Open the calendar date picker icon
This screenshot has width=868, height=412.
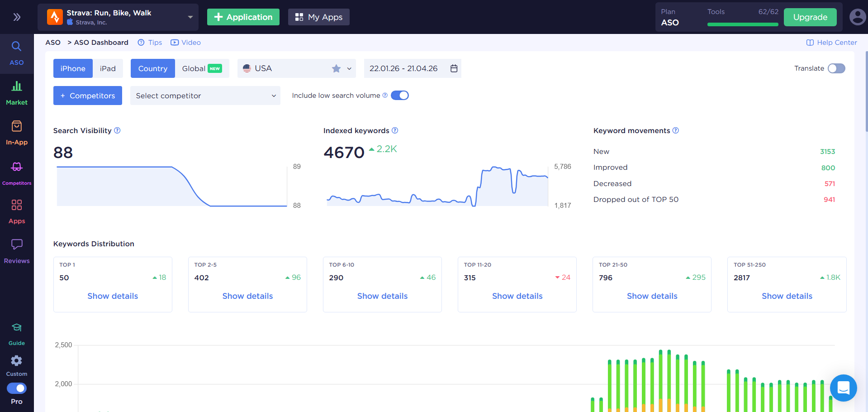click(x=454, y=68)
